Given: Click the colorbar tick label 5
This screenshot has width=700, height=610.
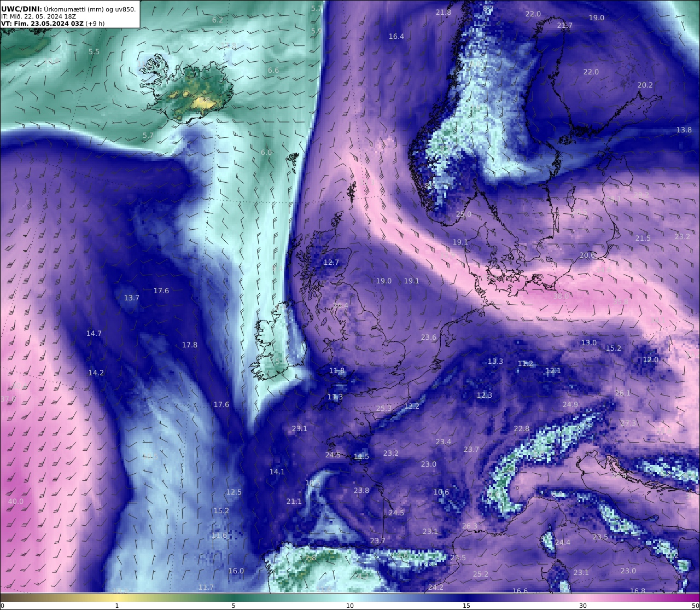Looking at the screenshot, I should point(234,606).
